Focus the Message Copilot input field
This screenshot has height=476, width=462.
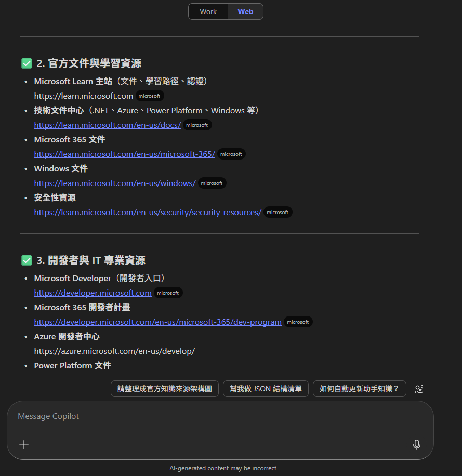point(220,430)
